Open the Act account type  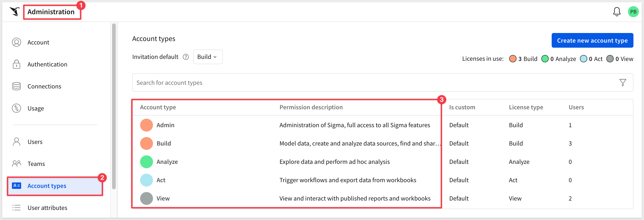point(161,180)
